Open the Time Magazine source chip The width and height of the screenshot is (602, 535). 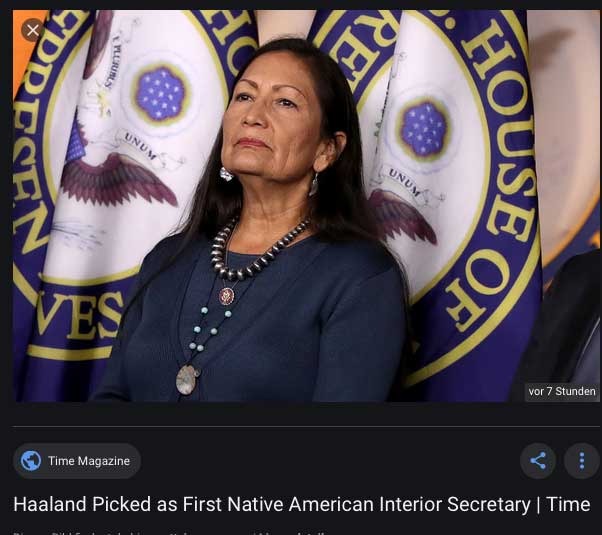point(77,460)
